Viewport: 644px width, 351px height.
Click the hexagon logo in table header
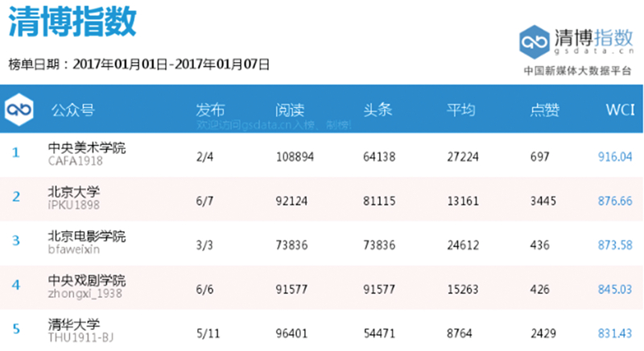pyautogui.click(x=19, y=109)
